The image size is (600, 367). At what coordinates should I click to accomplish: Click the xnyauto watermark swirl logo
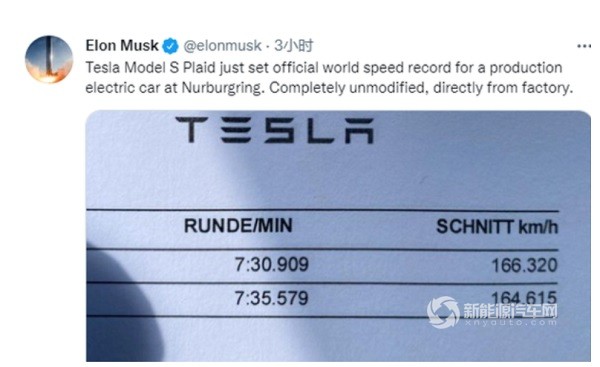pyautogui.click(x=443, y=312)
